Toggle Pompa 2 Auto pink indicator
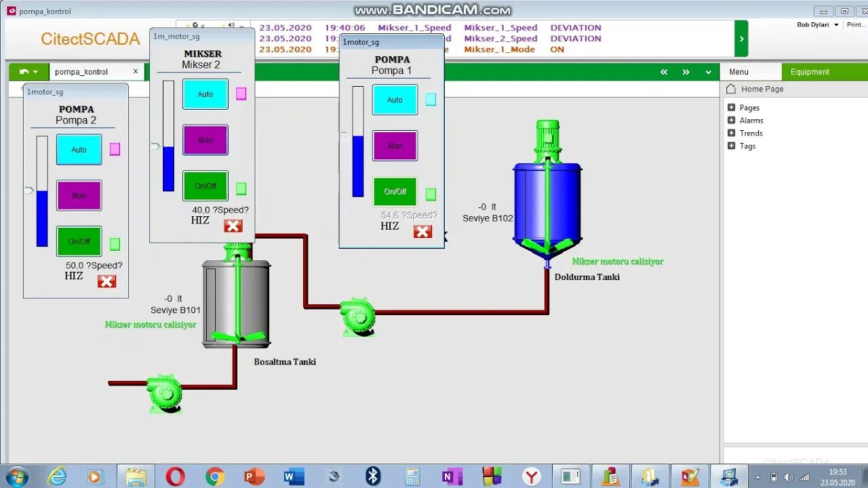868x488 pixels. 115,149
